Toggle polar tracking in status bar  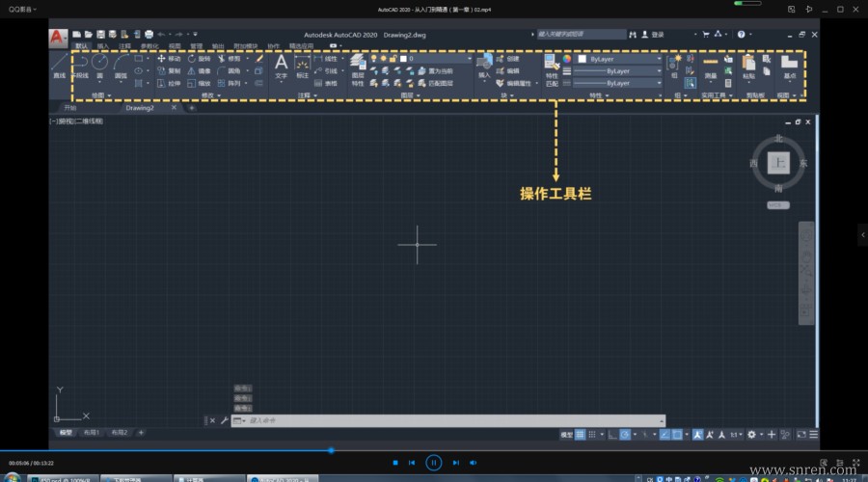tap(625, 435)
